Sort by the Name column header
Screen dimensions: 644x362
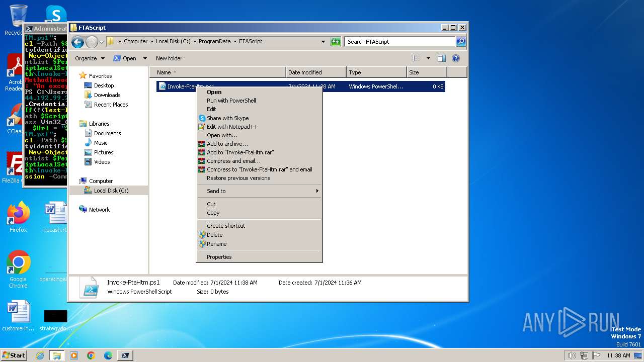tap(217, 72)
